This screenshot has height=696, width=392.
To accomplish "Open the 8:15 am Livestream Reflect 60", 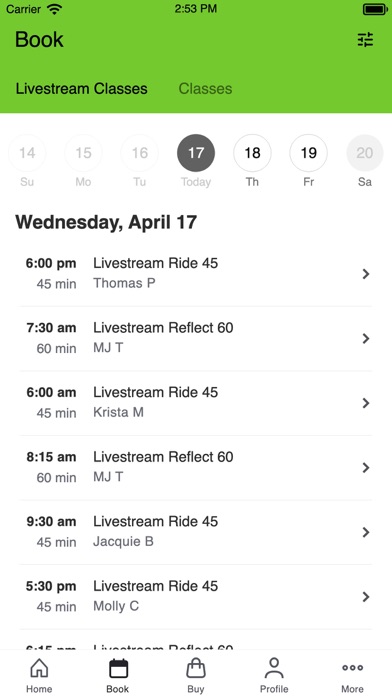I will tap(196, 467).
